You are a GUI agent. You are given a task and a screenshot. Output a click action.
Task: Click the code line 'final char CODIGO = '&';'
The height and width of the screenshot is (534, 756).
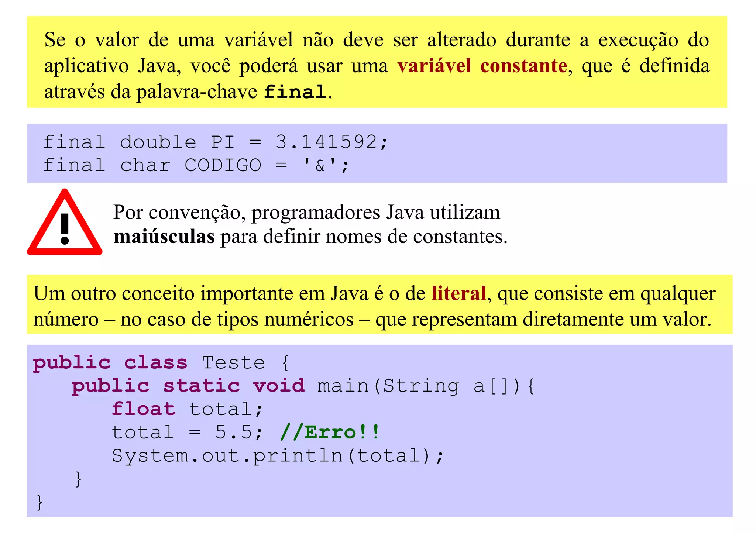(x=196, y=165)
